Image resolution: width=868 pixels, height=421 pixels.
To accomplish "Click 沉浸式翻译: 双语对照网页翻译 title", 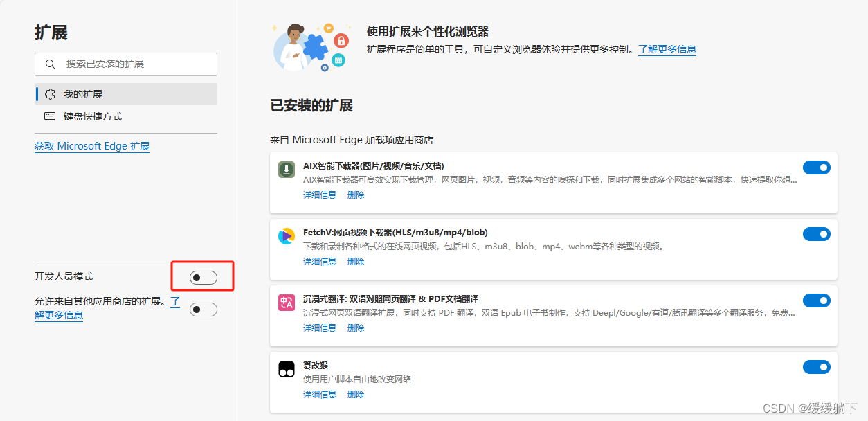I will (391, 299).
